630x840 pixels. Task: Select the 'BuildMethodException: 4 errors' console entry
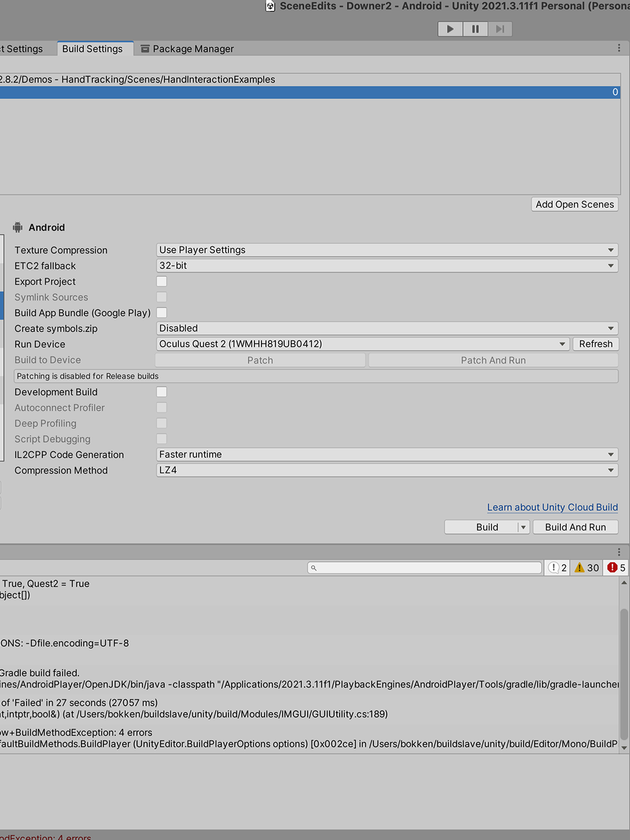click(310, 738)
